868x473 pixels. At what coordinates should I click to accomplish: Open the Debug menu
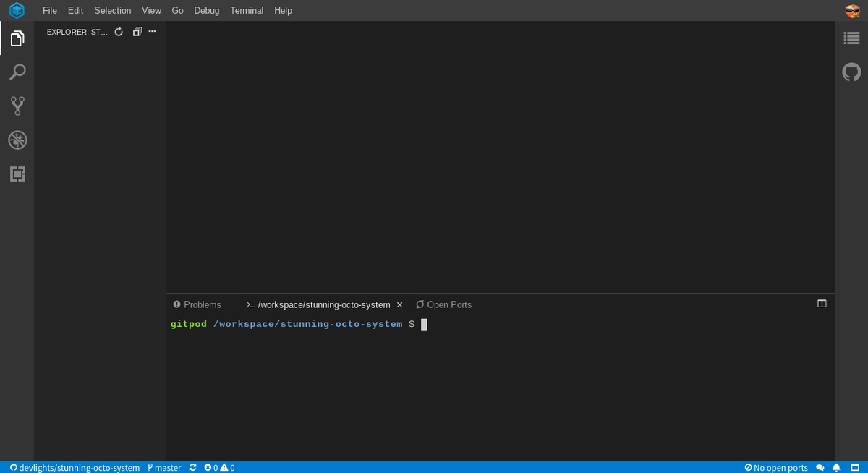(207, 10)
